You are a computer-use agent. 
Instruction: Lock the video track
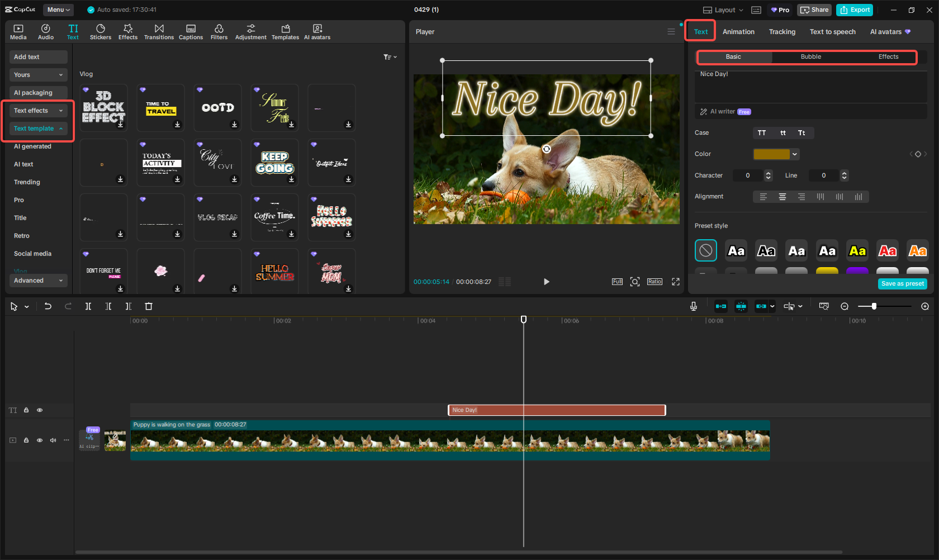click(26, 440)
